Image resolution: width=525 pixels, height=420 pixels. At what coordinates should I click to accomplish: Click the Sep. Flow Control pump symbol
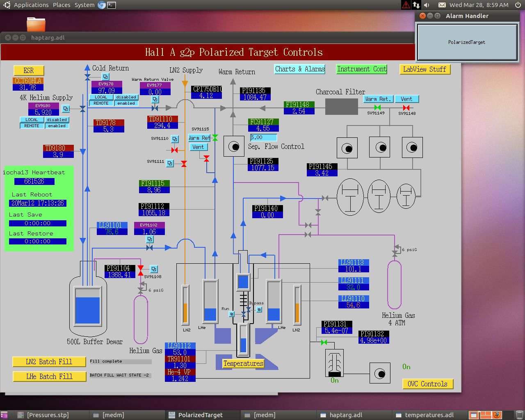click(234, 146)
